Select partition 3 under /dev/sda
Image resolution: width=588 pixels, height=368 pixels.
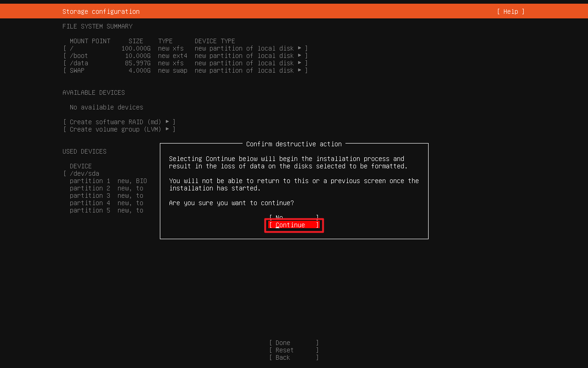click(107, 195)
